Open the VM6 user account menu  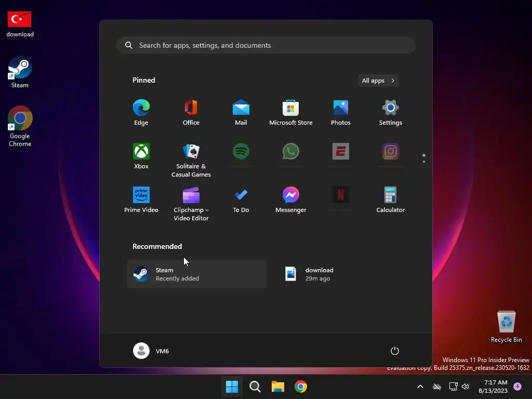151,351
